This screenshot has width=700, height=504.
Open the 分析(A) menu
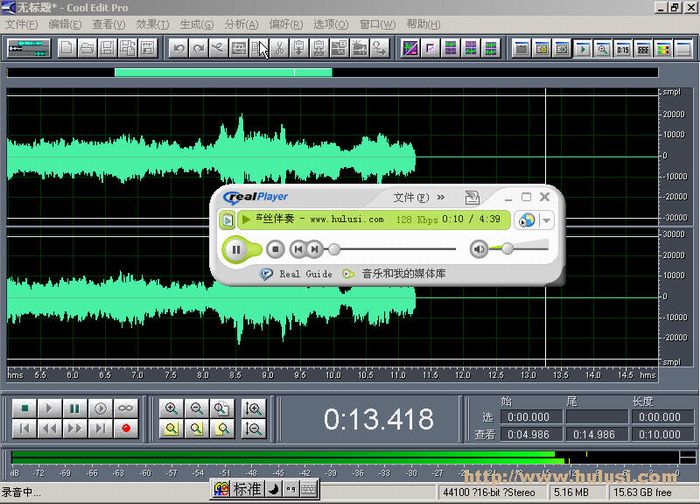[241, 24]
